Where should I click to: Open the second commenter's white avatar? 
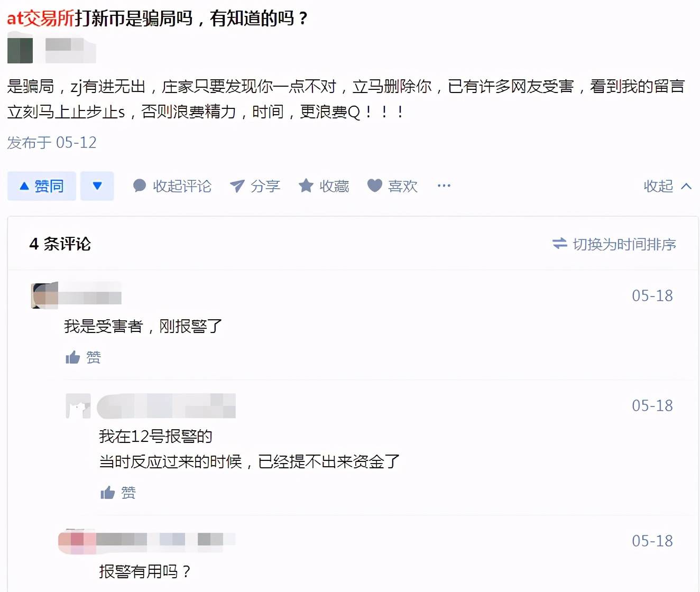[x=78, y=406]
